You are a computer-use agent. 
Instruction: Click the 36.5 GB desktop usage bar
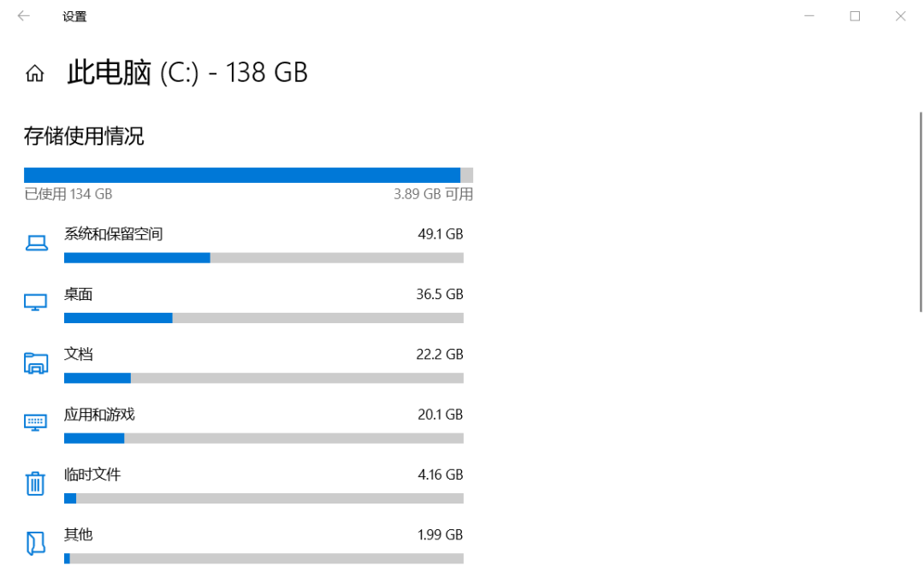264,318
